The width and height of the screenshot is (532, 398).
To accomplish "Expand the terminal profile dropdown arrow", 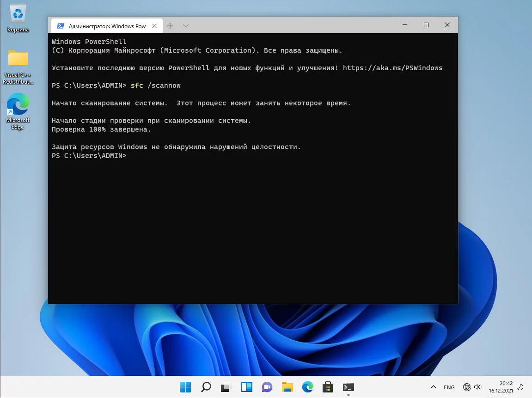I will [x=185, y=26].
